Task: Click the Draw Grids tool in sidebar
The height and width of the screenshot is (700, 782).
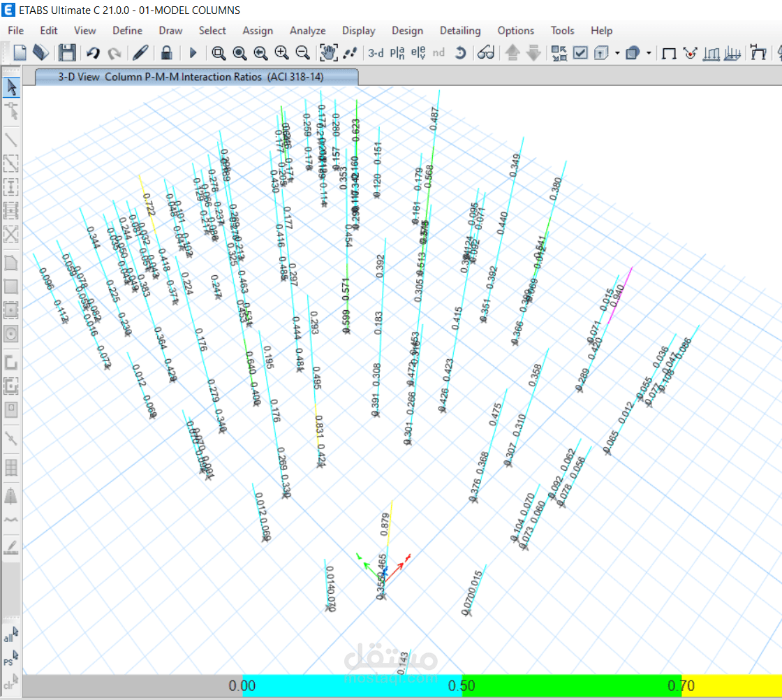Action: pyautogui.click(x=11, y=467)
